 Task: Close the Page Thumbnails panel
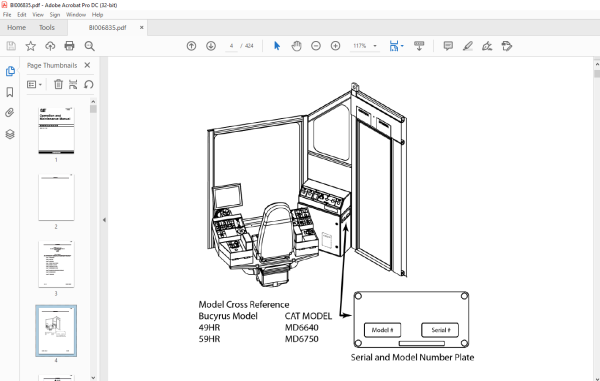click(87, 65)
